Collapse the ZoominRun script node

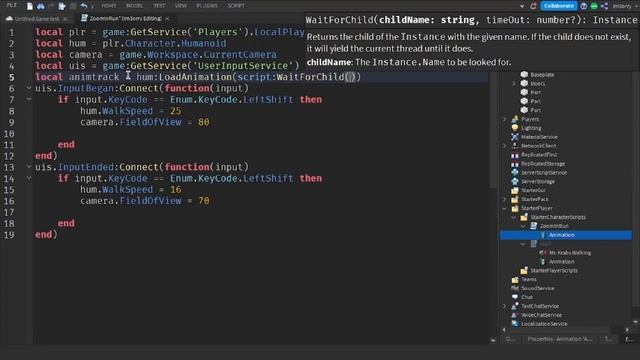pyautogui.click(x=523, y=226)
